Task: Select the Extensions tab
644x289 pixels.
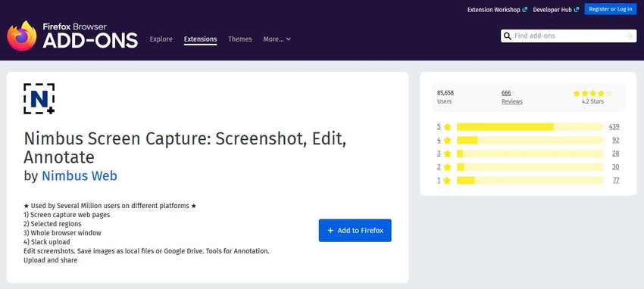Action: coord(201,39)
